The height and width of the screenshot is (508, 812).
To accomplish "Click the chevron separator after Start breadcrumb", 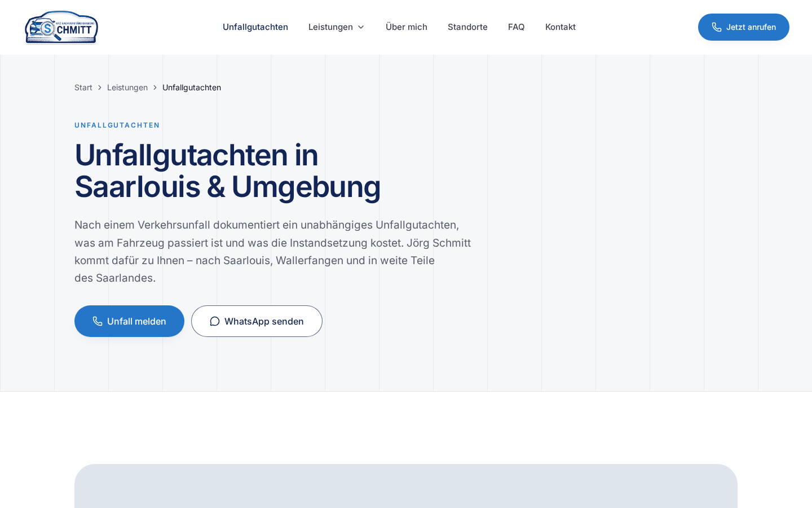I will (x=100, y=87).
